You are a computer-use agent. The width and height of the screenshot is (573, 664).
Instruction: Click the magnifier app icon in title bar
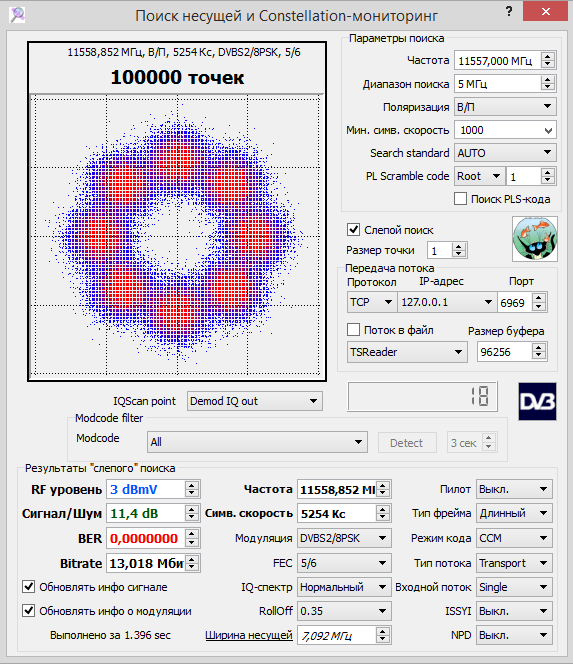(x=17, y=15)
